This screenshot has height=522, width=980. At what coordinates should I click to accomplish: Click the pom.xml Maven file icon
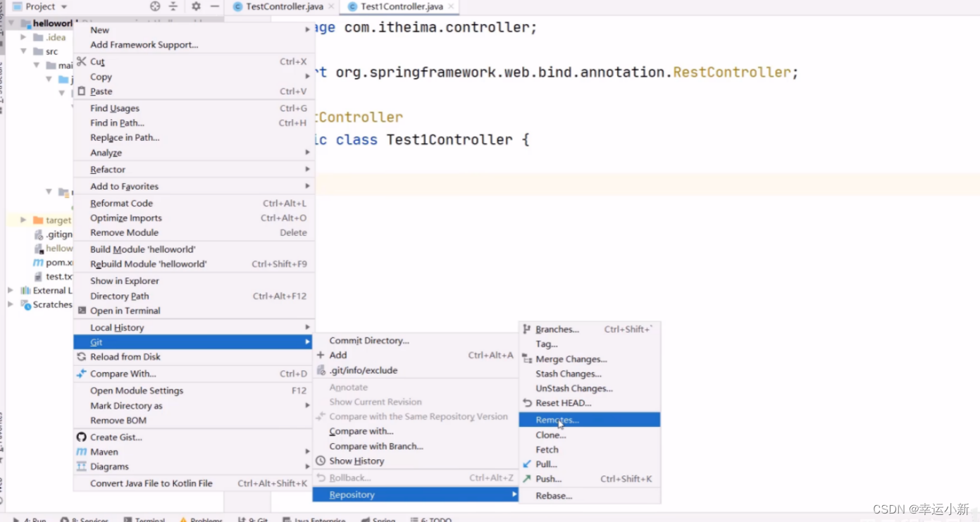tap(38, 262)
